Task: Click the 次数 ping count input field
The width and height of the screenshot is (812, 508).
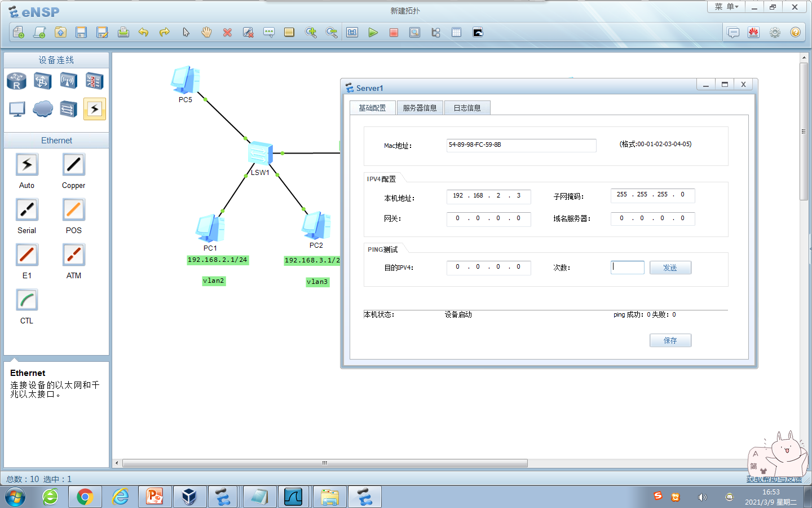Action: point(627,267)
